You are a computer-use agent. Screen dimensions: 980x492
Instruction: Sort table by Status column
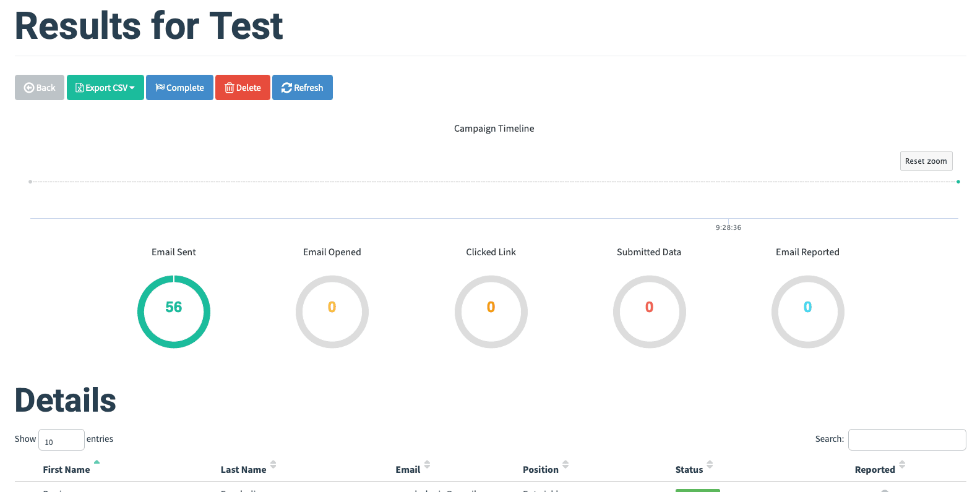689,470
